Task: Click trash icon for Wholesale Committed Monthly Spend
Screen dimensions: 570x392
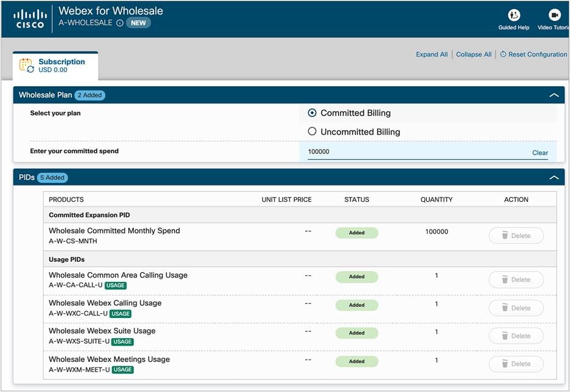Action: (505, 235)
